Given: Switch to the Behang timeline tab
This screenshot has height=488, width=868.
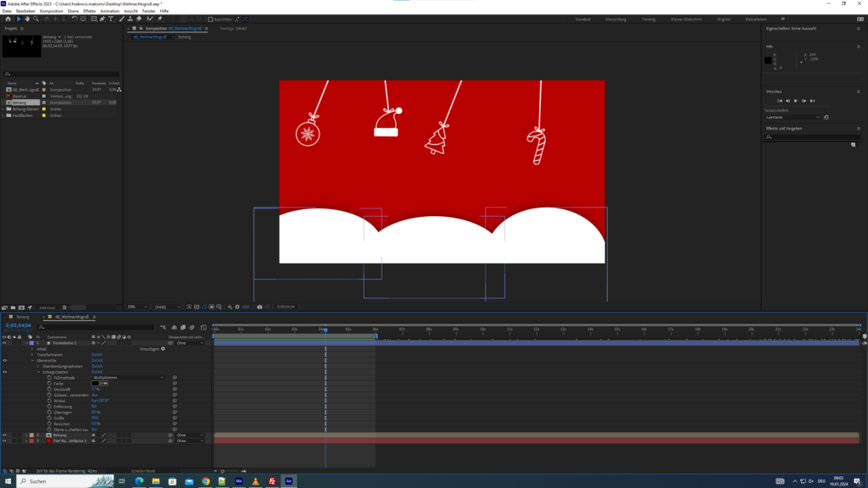Looking at the screenshot, I should click(24, 316).
